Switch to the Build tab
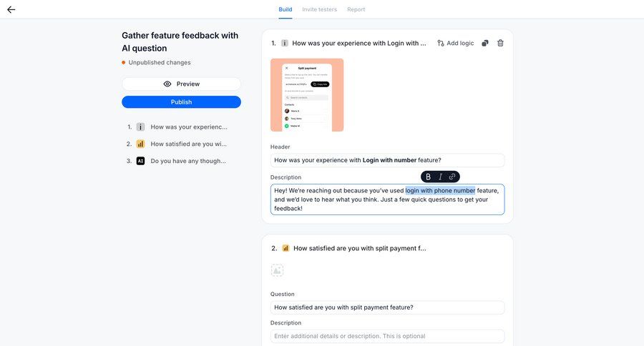This screenshot has width=644, height=346. click(286, 9)
